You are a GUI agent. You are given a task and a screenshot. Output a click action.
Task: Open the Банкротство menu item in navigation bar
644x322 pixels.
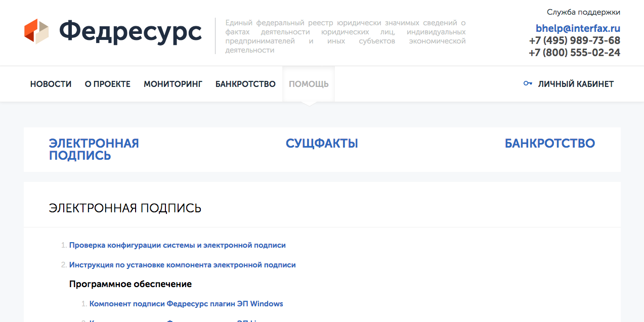[x=245, y=84]
